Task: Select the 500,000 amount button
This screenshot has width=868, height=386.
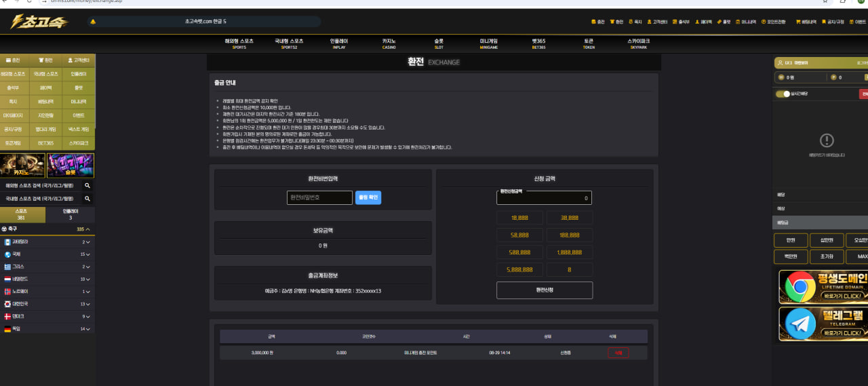Action: [x=519, y=252]
